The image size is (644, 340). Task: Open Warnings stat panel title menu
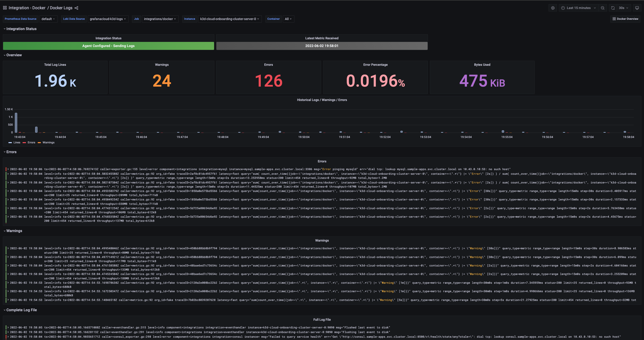162,65
